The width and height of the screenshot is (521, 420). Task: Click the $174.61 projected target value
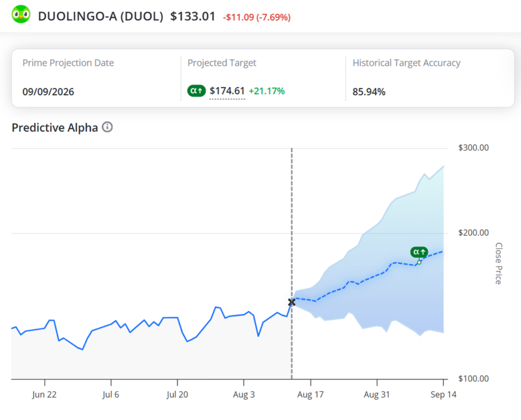227,91
